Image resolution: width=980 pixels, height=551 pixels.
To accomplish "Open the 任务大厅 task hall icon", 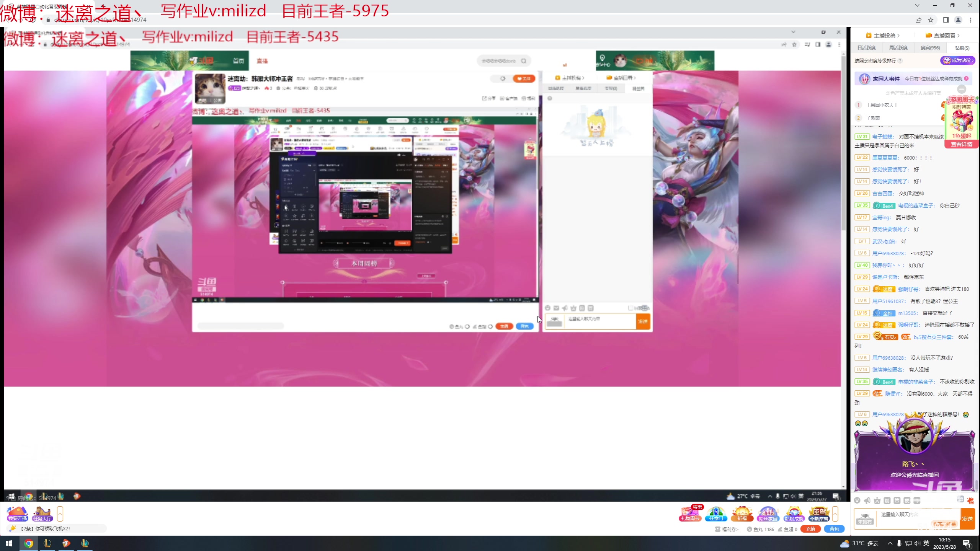I will coord(42,514).
